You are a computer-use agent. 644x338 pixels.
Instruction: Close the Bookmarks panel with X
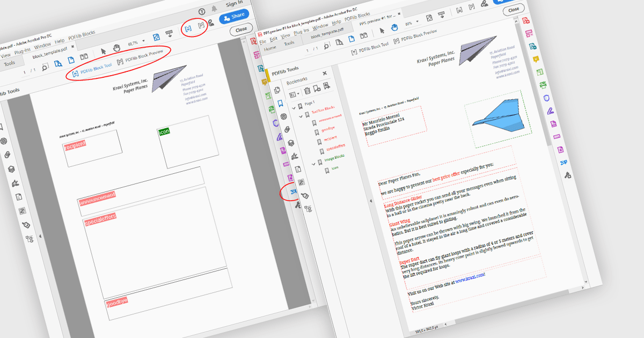(324, 74)
